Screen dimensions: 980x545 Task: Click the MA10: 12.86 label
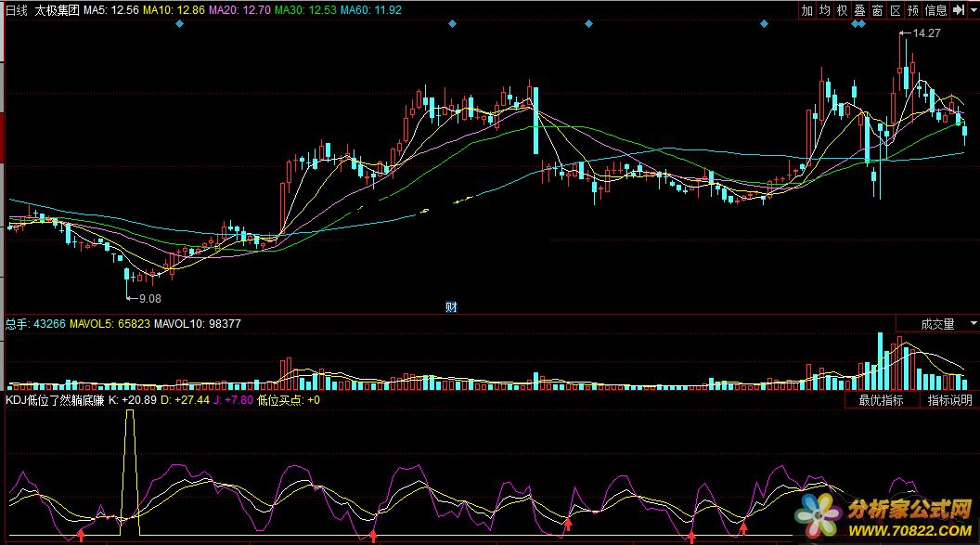(x=174, y=10)
